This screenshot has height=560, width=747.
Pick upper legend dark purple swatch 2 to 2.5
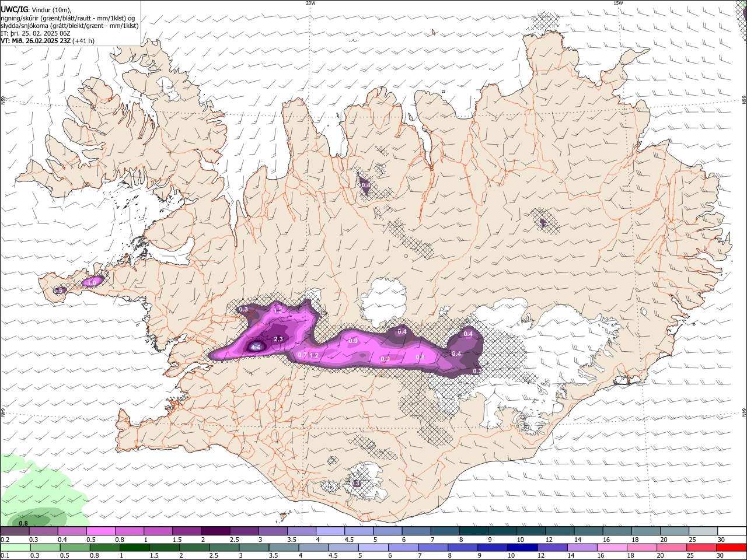pos(215,531)
